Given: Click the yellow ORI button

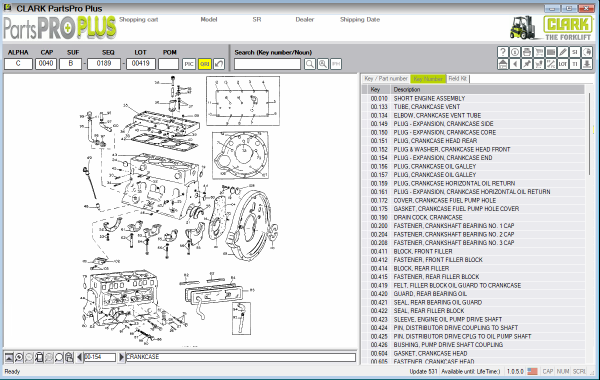Looking at the screenshot, I should (205, 64).
